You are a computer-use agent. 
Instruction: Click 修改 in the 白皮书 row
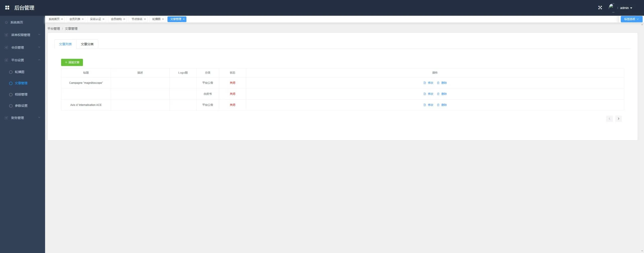click(428, 94)
